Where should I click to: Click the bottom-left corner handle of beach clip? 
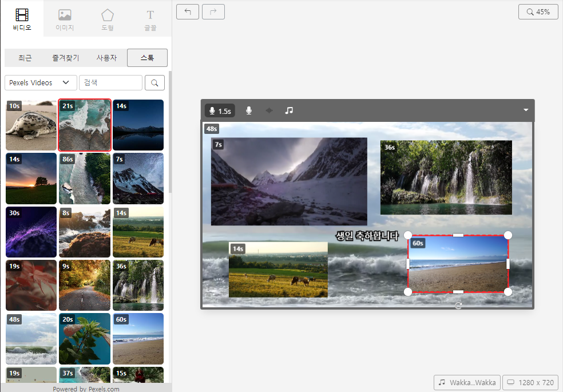(408, 292)
